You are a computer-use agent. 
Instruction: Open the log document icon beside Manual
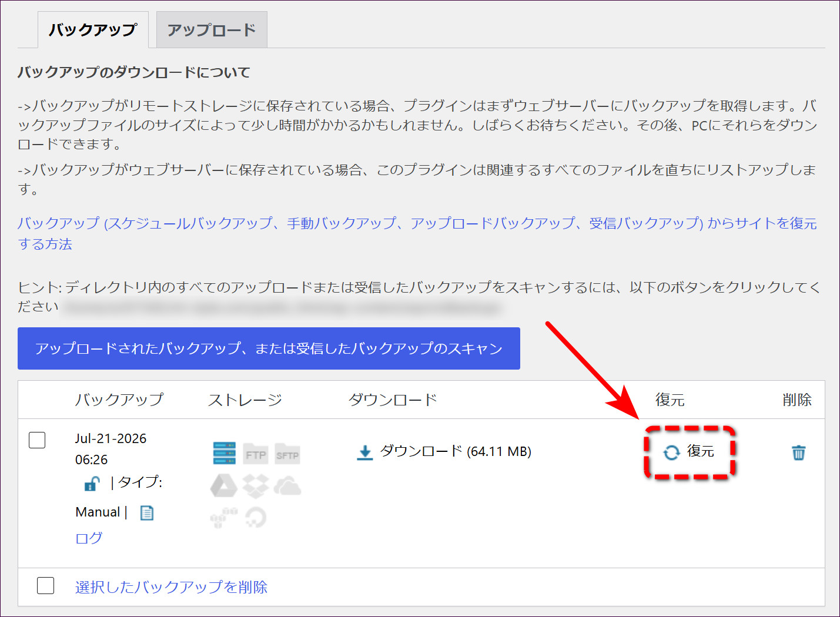(x=147, y=513)
